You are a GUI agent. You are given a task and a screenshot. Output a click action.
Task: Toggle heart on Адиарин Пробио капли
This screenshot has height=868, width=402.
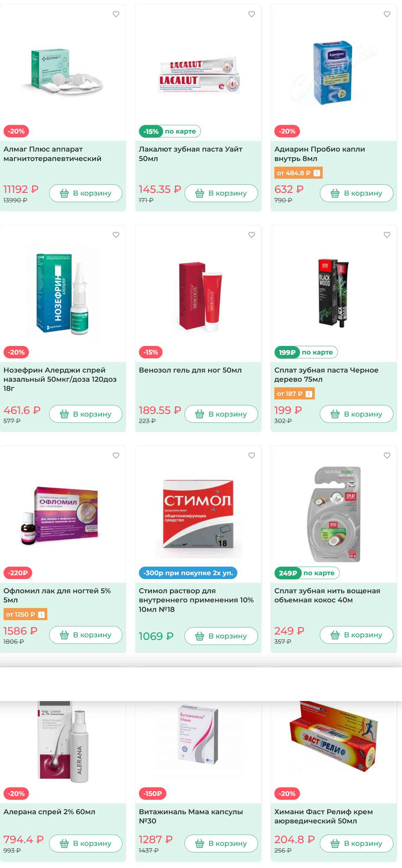point(387,14)
